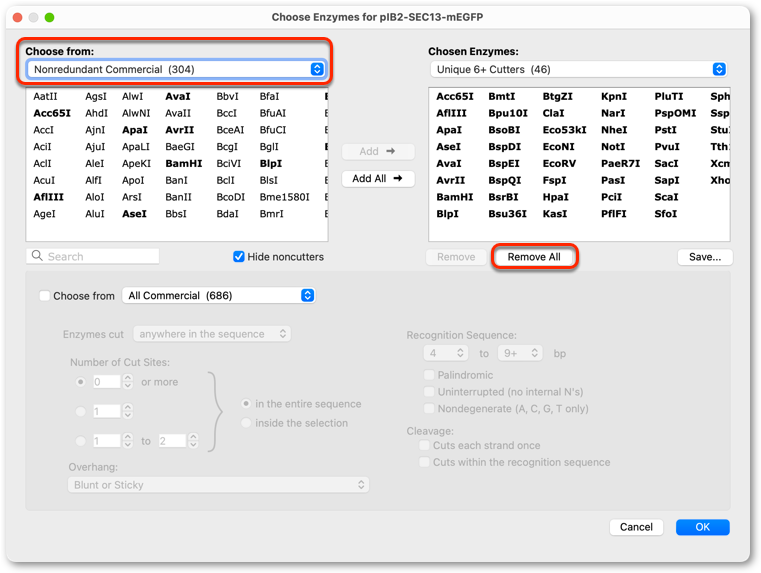The height and width of the screenshot is (573, 761).
Task: Select ClaI in Chosen Enzymes list
Action: click(553, 113)
